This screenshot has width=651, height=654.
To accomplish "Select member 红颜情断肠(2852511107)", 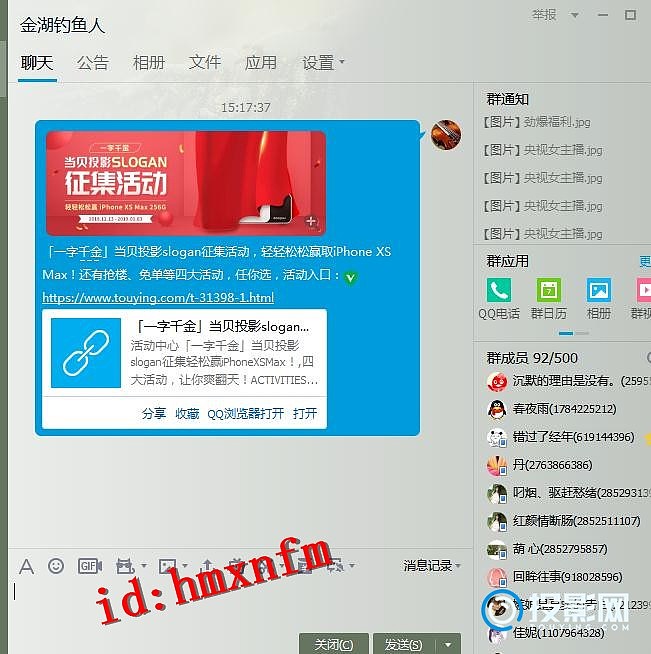I will (564, 521).
